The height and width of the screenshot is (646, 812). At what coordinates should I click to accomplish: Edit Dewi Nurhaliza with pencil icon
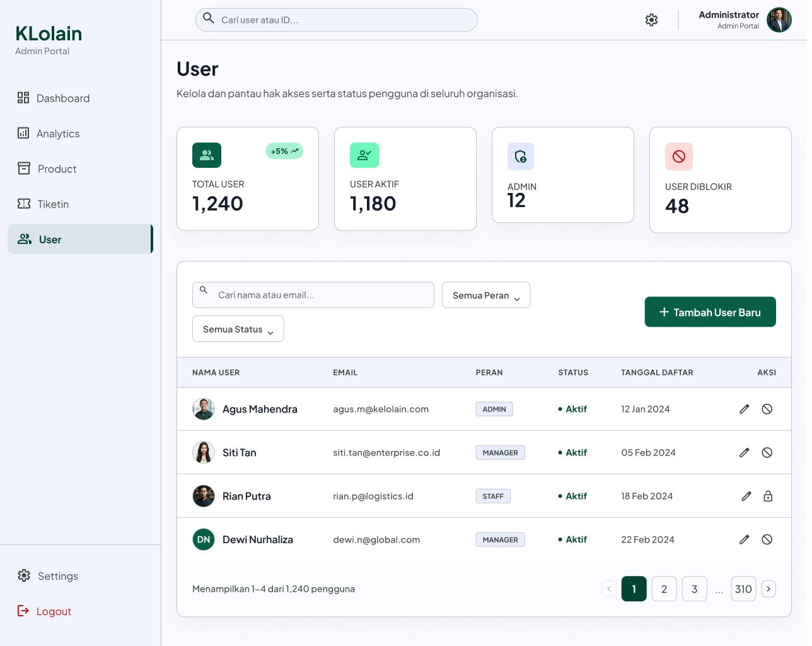(745, 539)
